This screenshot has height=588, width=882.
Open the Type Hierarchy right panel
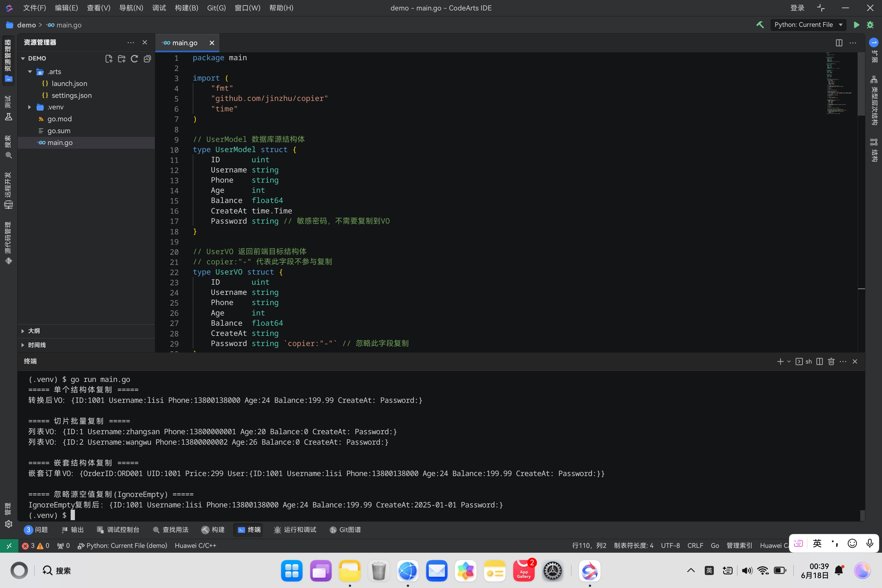point(874,100)
